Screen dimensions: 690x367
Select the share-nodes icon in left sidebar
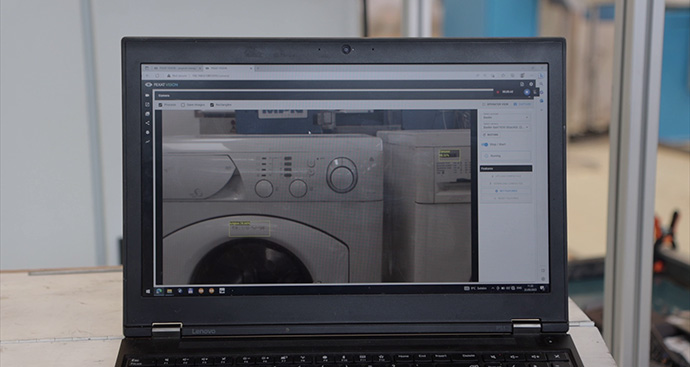(147, 123)
